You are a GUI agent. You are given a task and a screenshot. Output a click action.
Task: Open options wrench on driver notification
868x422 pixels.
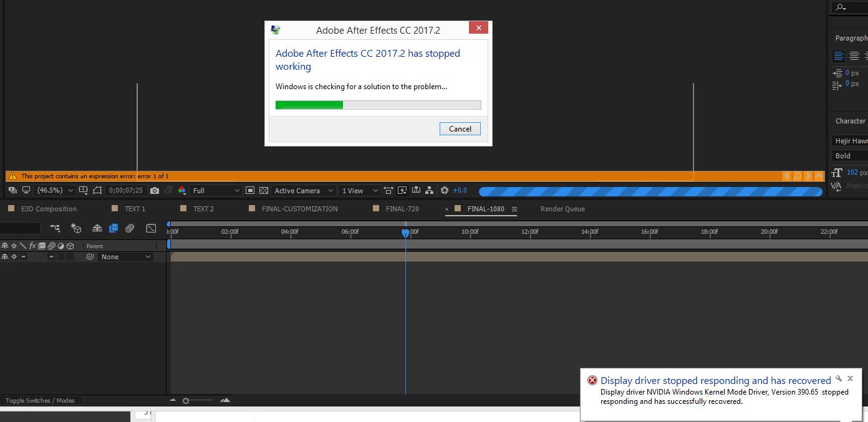pos(839,378)
